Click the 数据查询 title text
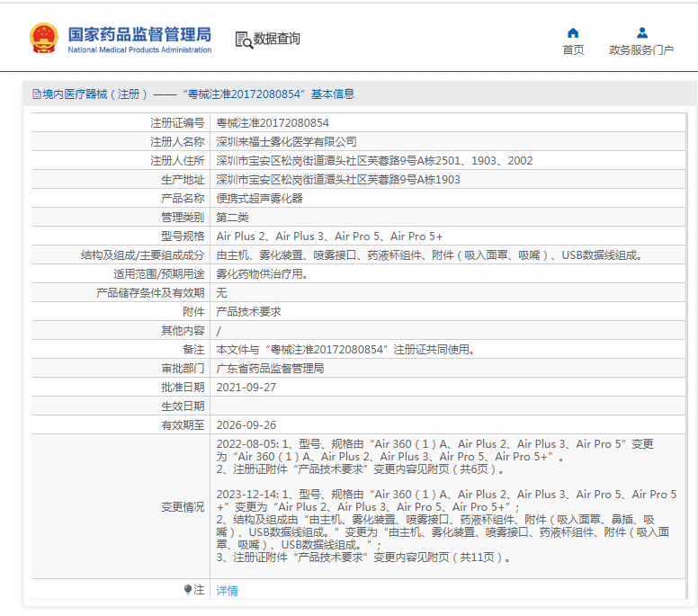This screenshot has height=616, width=698. click(276, 39)
